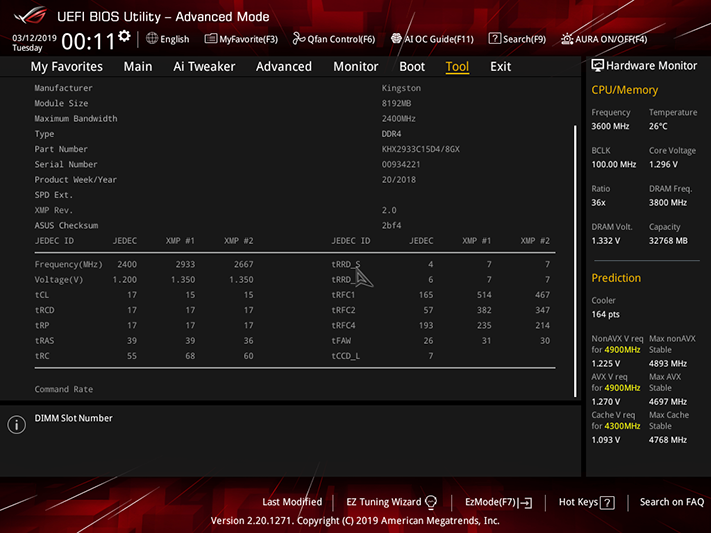Viewport: 711px width, 533px height.
Task: Click the DIMM Slot Number help text
Action: 73,418
